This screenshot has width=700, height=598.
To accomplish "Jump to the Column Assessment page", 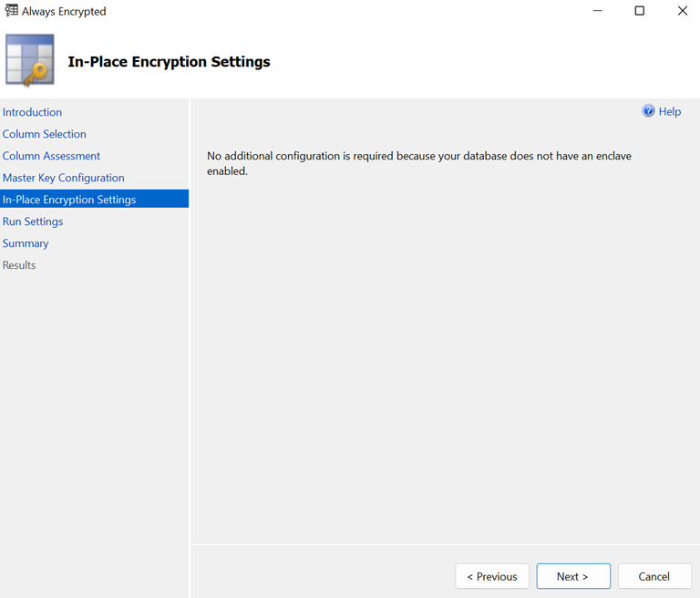I will coord(51,156).
